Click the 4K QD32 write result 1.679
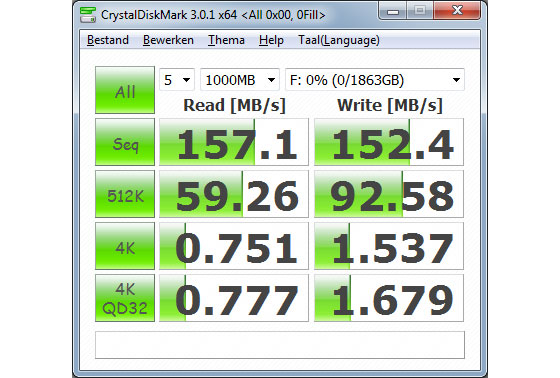Viewport: 560px width, 378px height. click(389, 298)
